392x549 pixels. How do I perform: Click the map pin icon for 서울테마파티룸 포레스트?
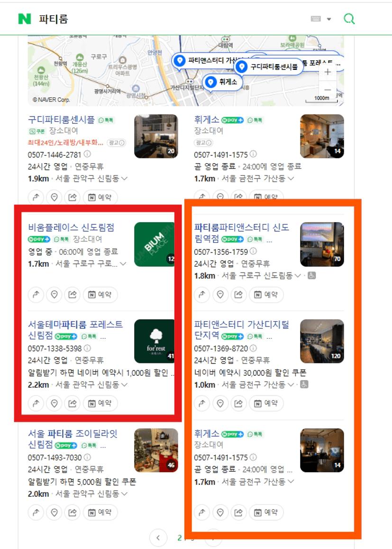pyautogui.click(x=54, y=403)
